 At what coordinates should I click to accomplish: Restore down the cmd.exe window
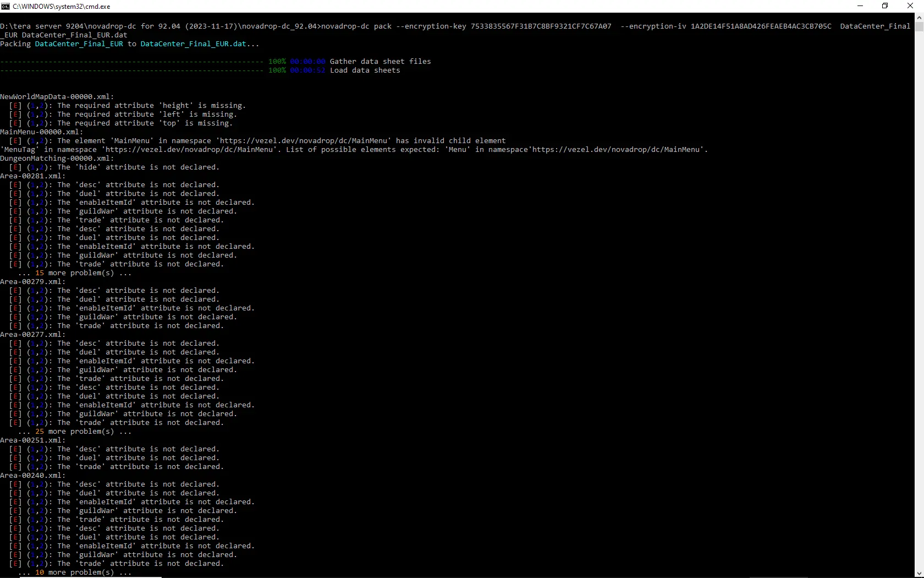click(x=885, y=6)
